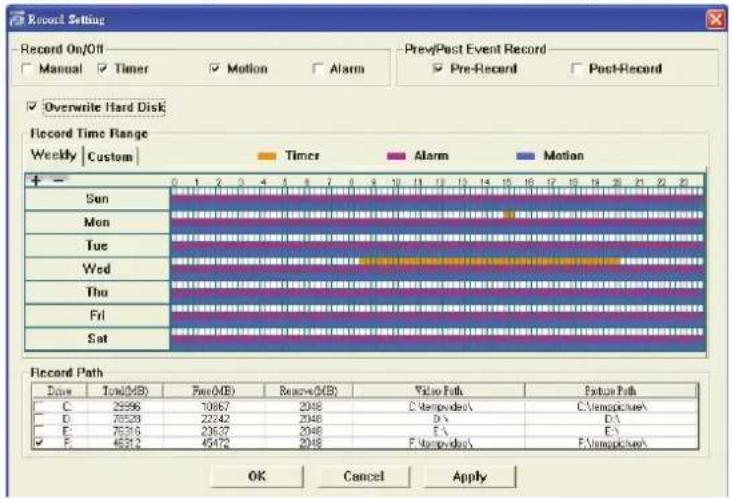This screenshot has width=732, height=499.
Task: Enable the Manual record checkbox
Action: [x=28, y=69]
